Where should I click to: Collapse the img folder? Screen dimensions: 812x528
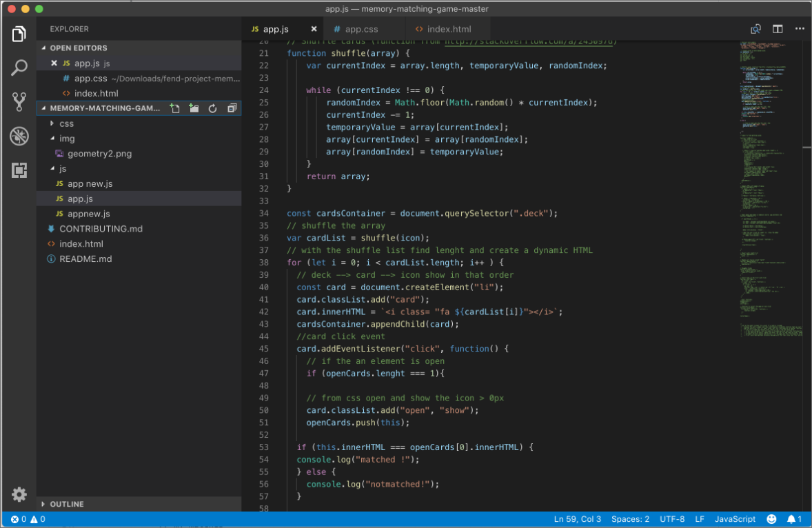point(67,139)
